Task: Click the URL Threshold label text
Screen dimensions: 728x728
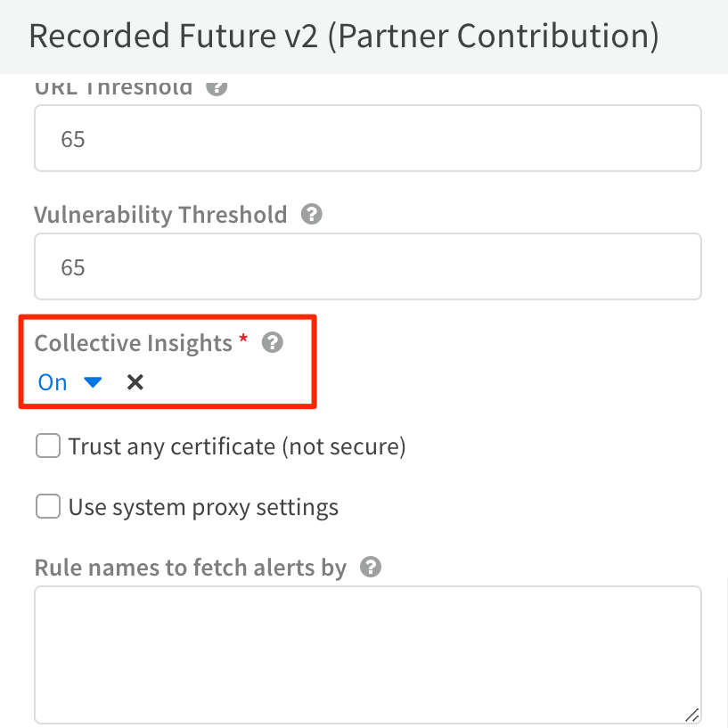Action: [113, 88]
